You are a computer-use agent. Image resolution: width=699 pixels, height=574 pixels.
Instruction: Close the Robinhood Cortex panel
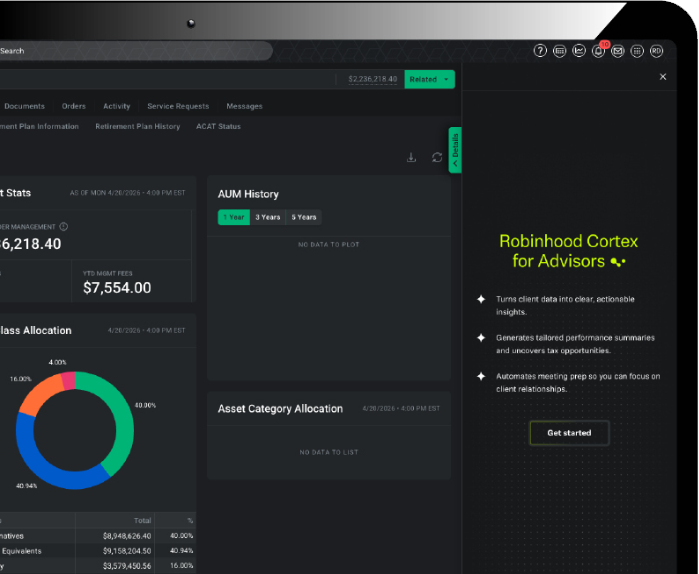pyautogui.click(x=663, y=77)
